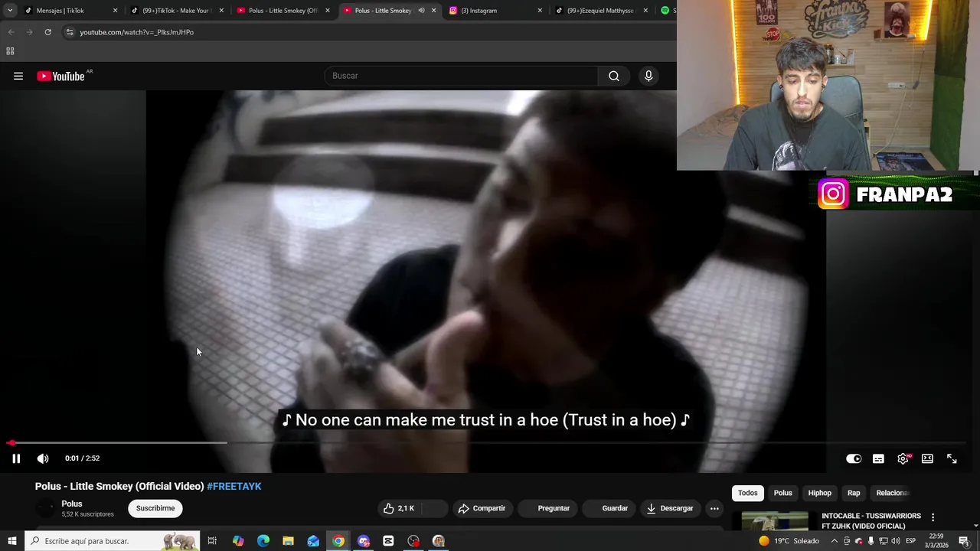Open Task View on taskbar

pyautogui.click(x=212, y=541)
